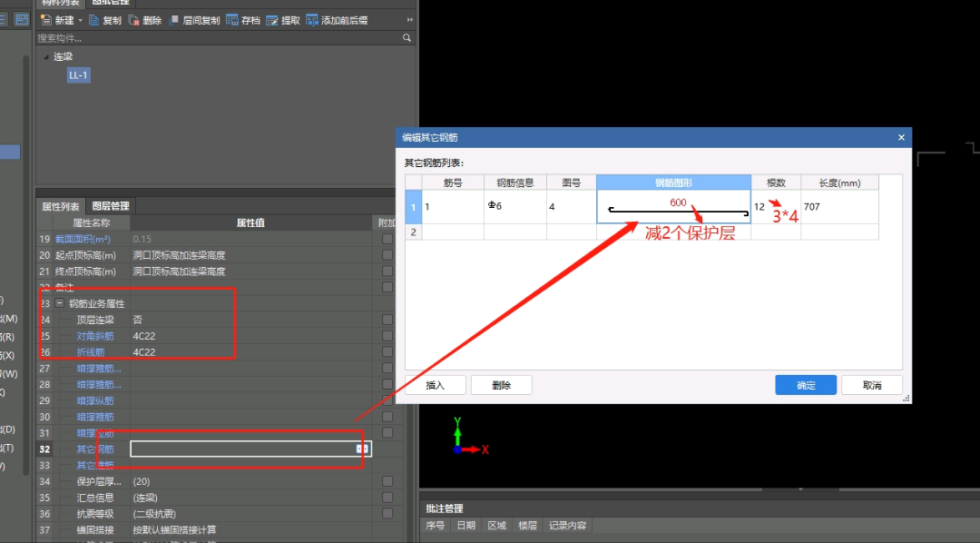This screenshot has height=543, width=980.
Task: Click into the 搜索构件 search field
Action: pos(219,38)
